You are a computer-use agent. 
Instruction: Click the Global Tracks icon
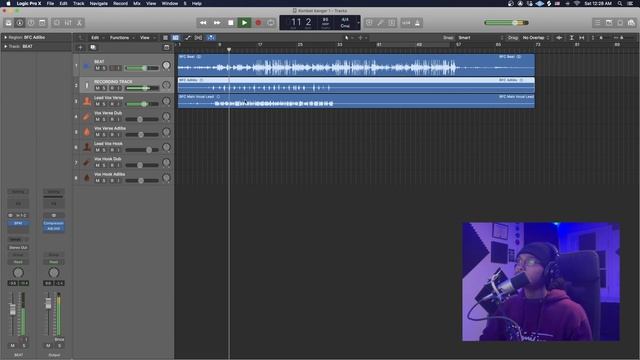point(166,47)
